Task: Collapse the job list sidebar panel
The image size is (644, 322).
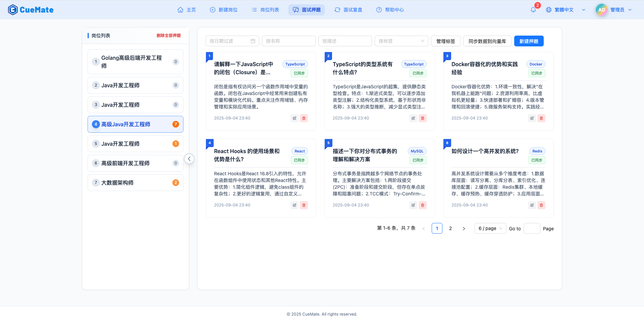Action: [x=189, y=159]
